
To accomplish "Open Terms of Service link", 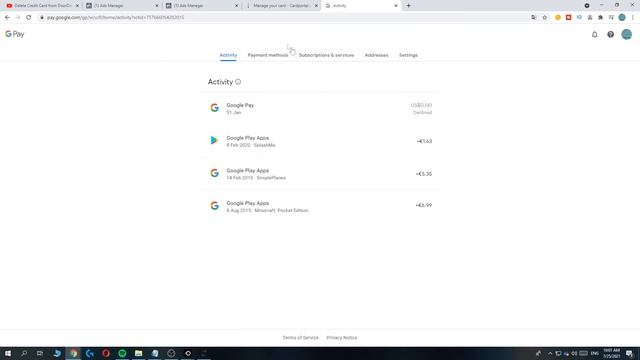I will (x=300, y=338).
